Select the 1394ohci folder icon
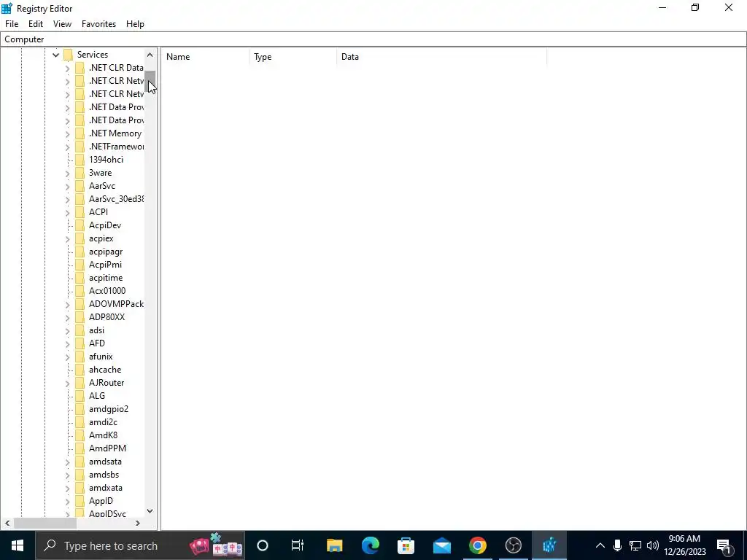The height and width of the screenshot is (560, 747). pyautogui.click(x=80, y=160)
